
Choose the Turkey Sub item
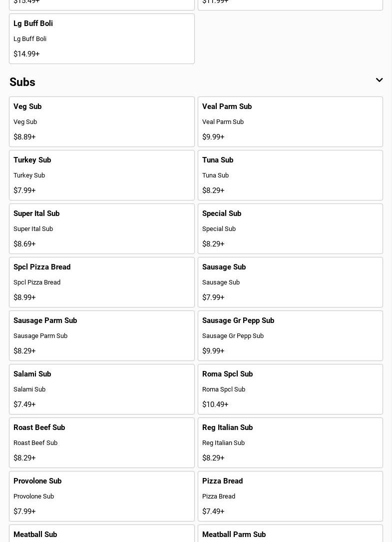tap(101, 175)
